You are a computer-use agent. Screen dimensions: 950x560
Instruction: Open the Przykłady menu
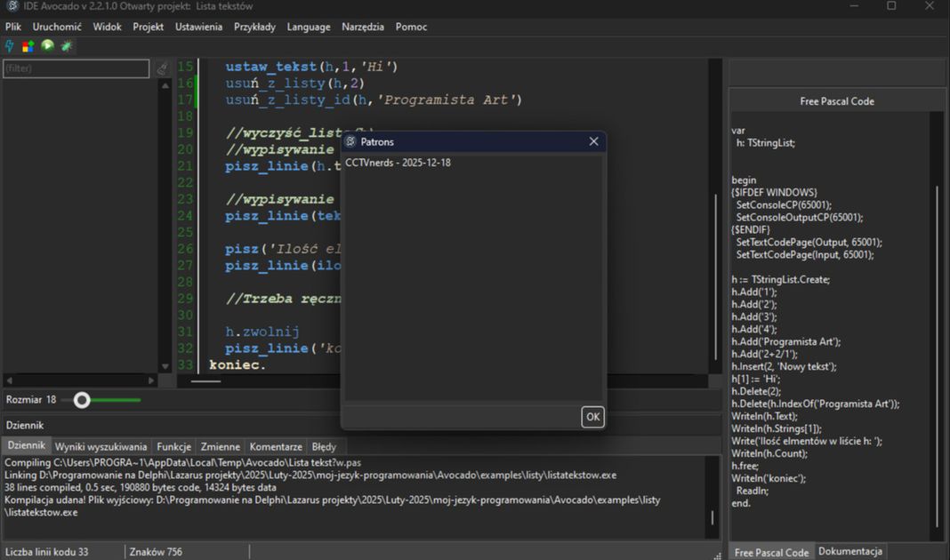[254, 27]
